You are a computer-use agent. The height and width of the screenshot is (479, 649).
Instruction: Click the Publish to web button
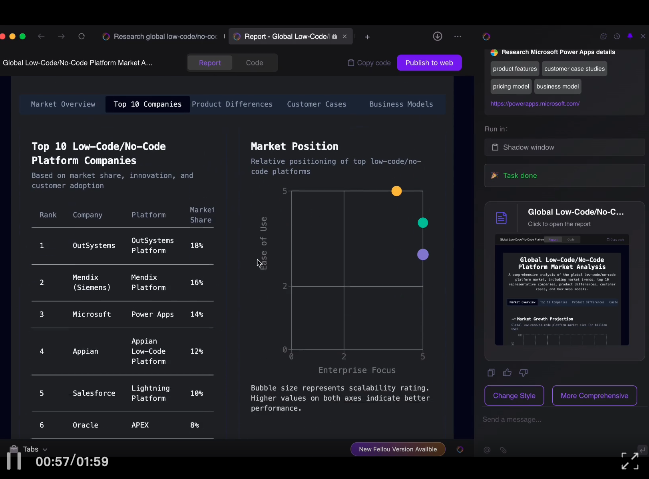pos(429,63)
